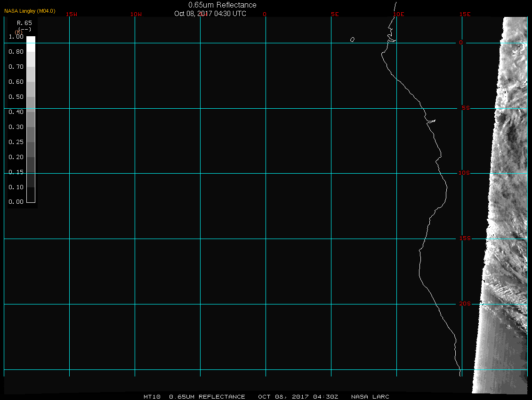Click the 'Oct 08, 2017 04:30 UTC' timestamp
This screenshot has height=400, width=532.
210,14
